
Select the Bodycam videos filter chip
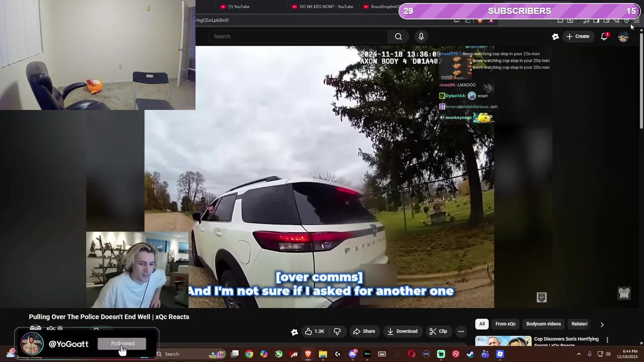click(543, 324)
